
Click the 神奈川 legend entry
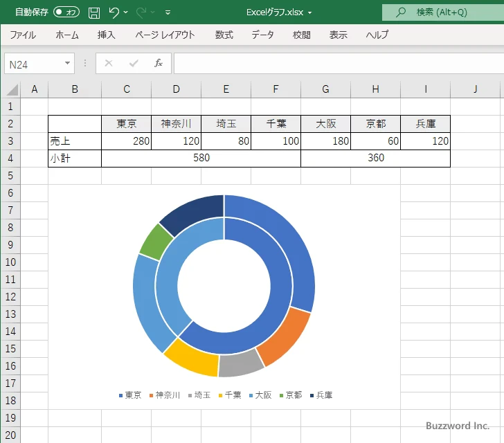(x=165, y=395)
